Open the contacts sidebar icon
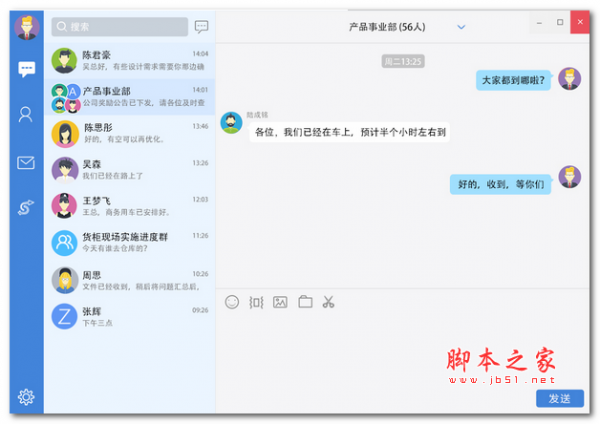Image resolution: width=600 pixels, height=424 pixels. [27, 114]
